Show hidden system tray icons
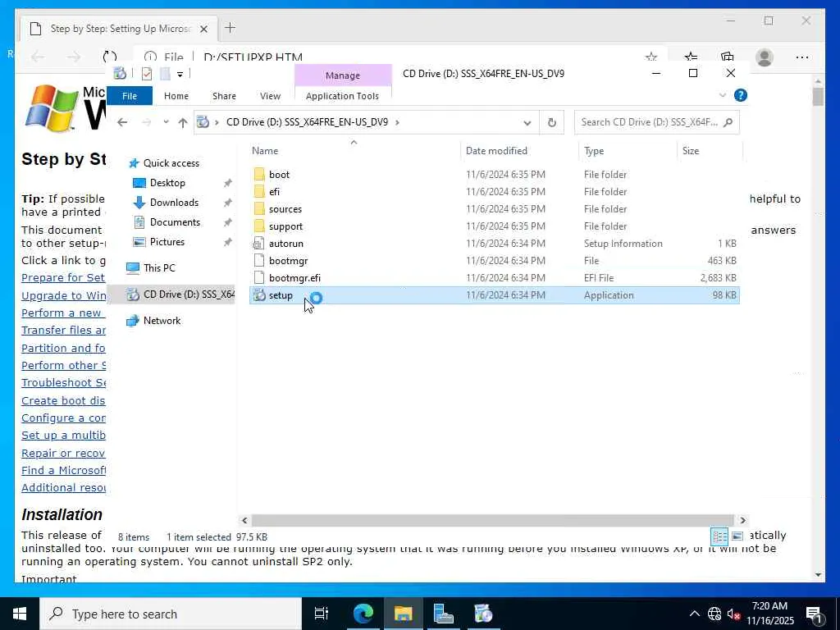This screenshot has height=630, width=840. click(x=694, y=614)
